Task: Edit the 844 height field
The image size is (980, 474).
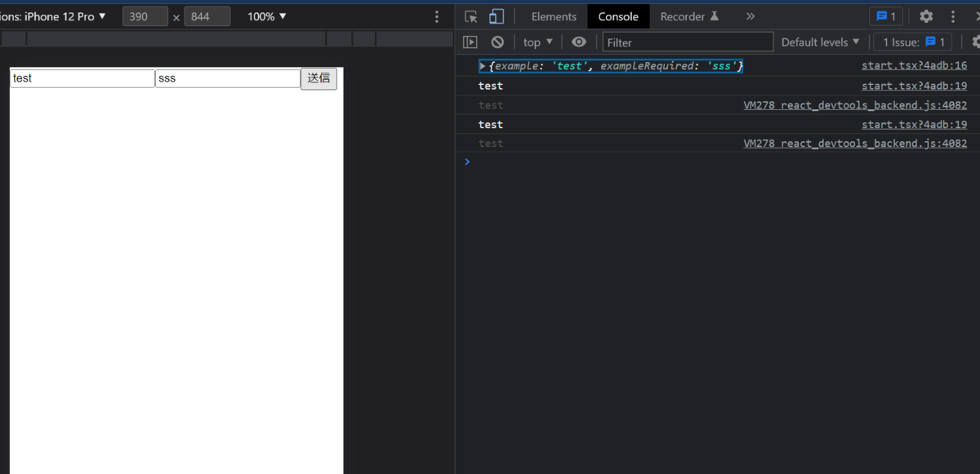Action: [x=207, y=16]
